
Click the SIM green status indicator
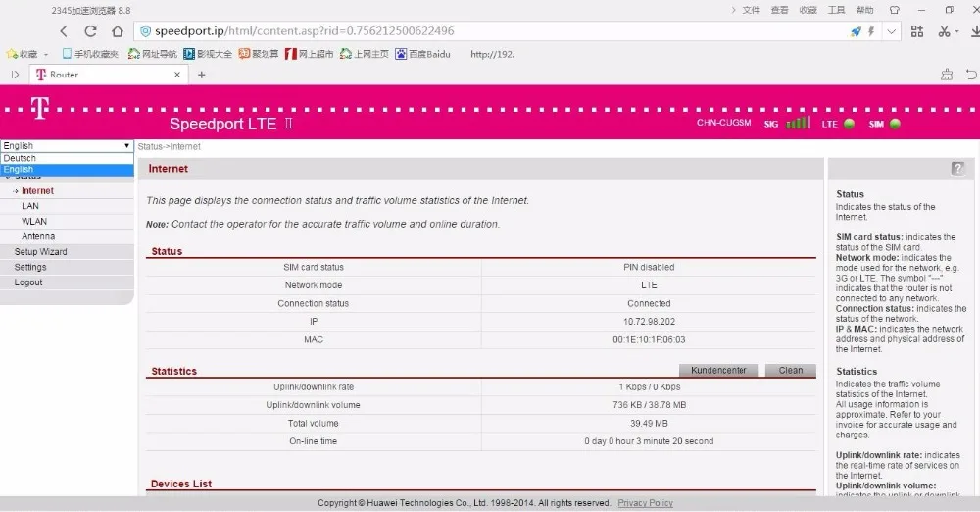[x=895, y=124]
